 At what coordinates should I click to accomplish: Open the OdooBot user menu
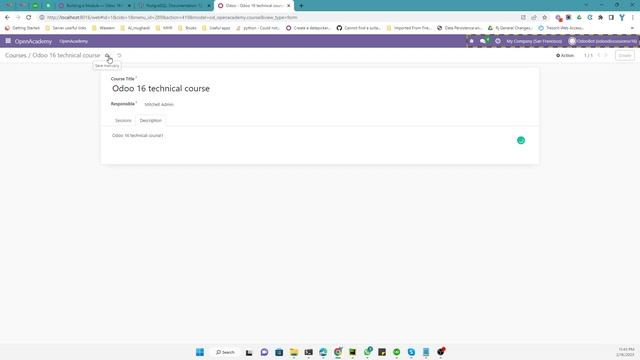pyautogui.click(x=602, y=41)
